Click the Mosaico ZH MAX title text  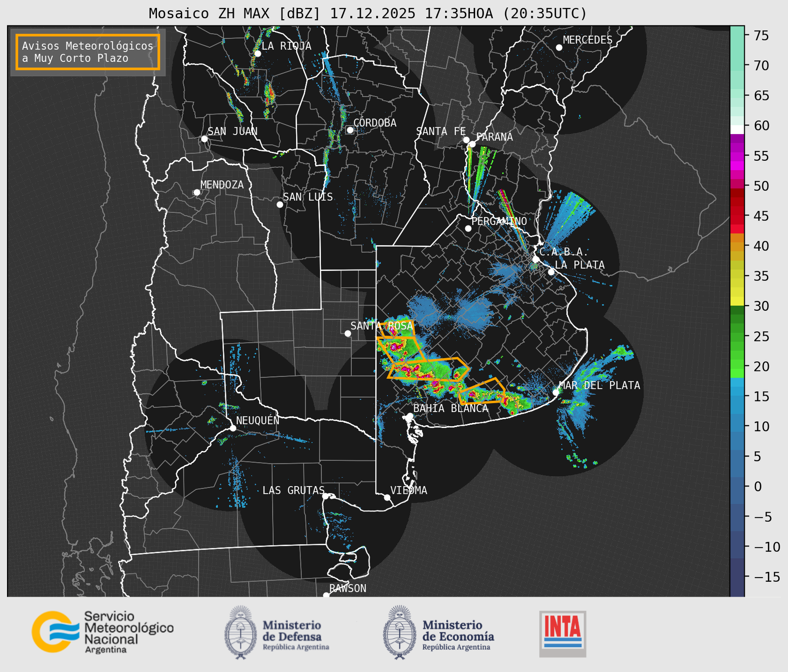click(368, 13)
